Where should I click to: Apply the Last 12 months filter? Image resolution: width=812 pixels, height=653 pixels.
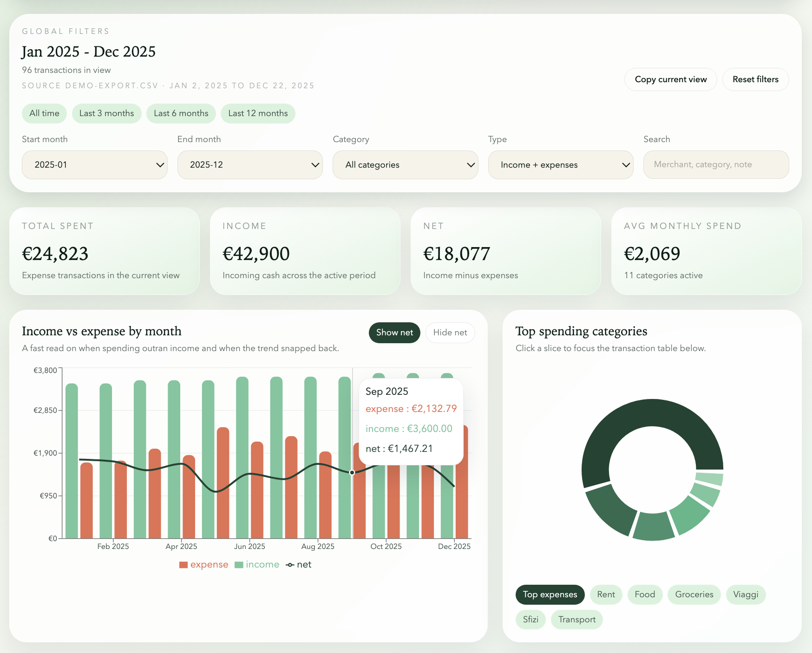tap(258, 113)
